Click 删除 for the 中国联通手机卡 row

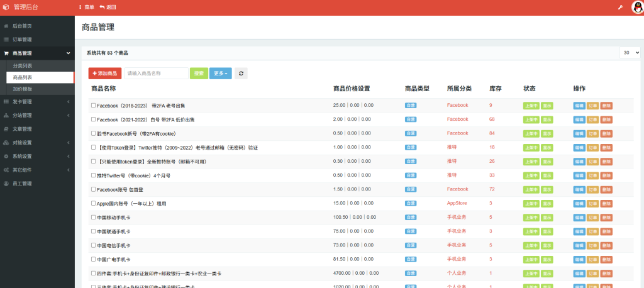coord(606,231)
